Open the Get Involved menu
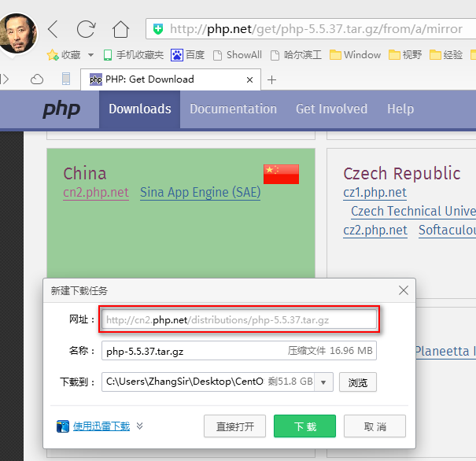 331,109
